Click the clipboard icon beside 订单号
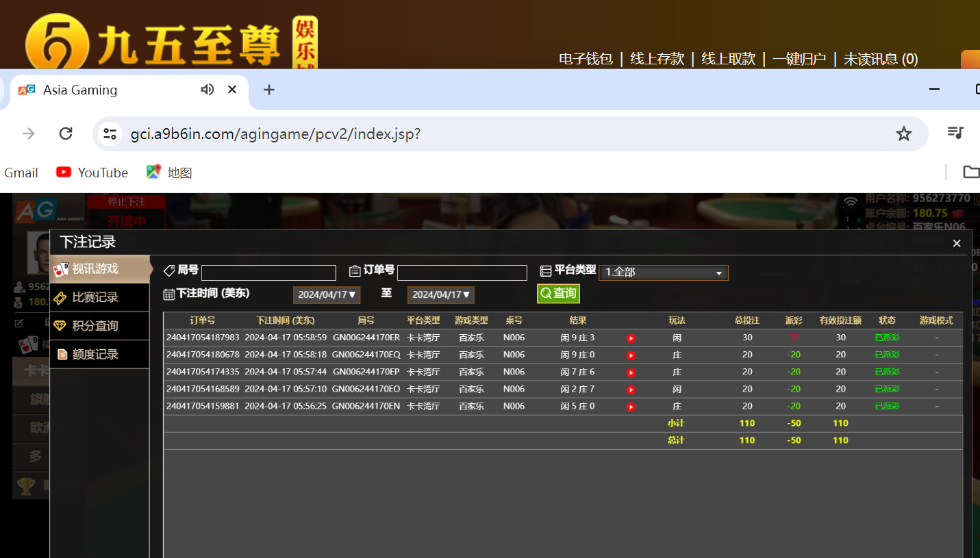 pos(355,271)
